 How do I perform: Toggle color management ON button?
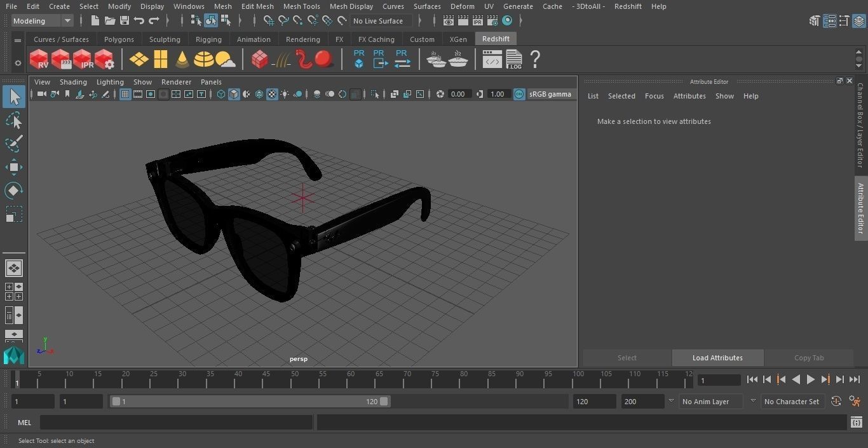[x=519, y=94]
